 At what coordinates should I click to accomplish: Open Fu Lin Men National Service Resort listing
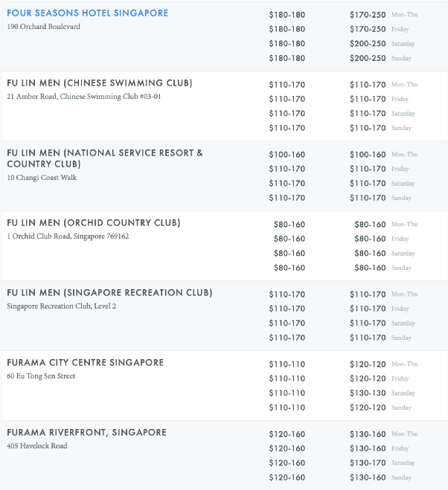105,158
